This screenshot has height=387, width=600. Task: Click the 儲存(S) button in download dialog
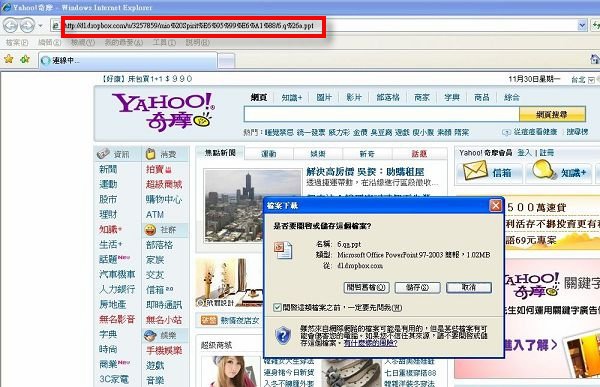(x=417, y=287)
